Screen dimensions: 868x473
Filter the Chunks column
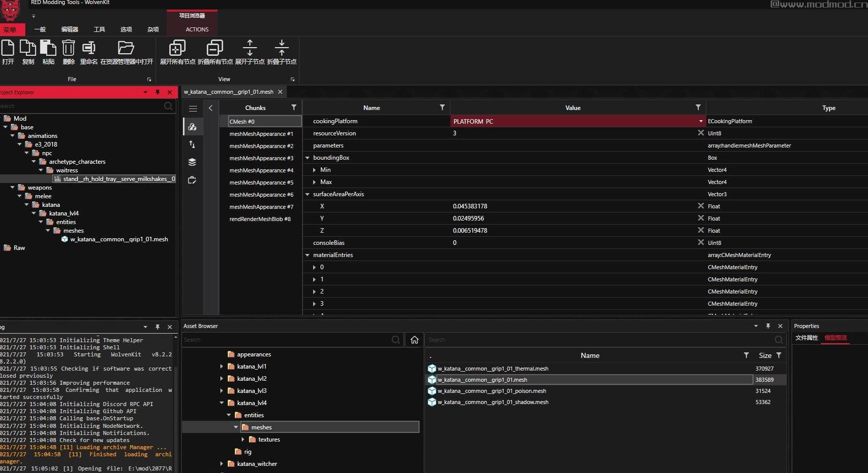[x=294, y=107]
